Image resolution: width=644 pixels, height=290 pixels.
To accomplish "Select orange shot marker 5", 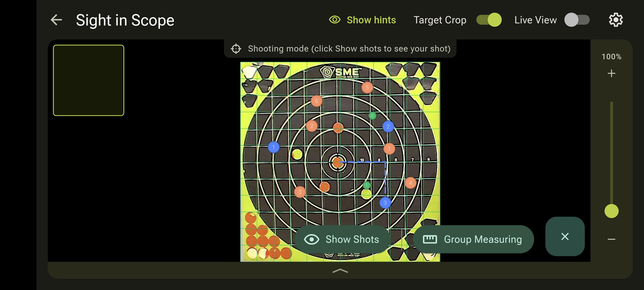I will 367,88.
